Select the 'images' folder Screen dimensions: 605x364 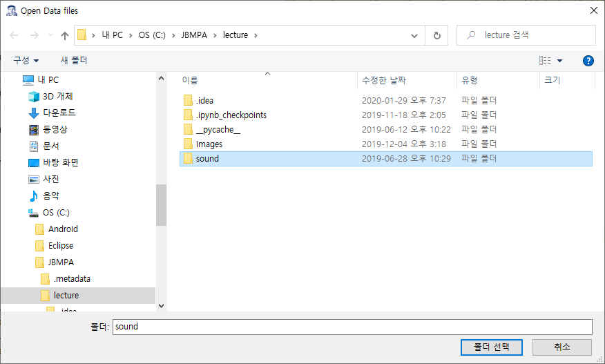(209, 144)
